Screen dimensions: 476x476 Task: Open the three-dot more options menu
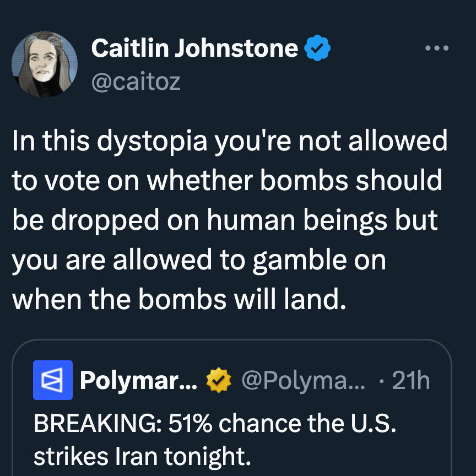(437, 48)
